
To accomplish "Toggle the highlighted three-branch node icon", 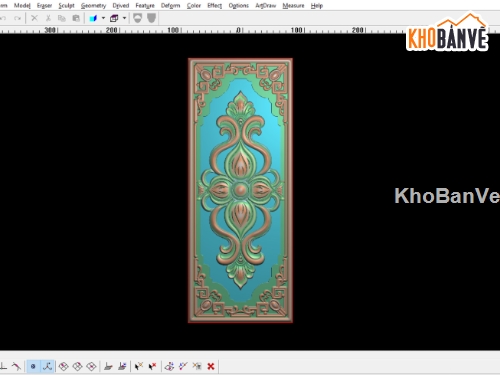I will 47,366.
